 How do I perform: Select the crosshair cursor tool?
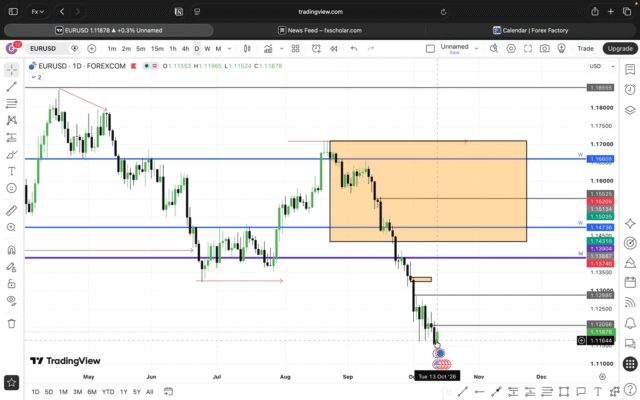[x=11, y=70]
